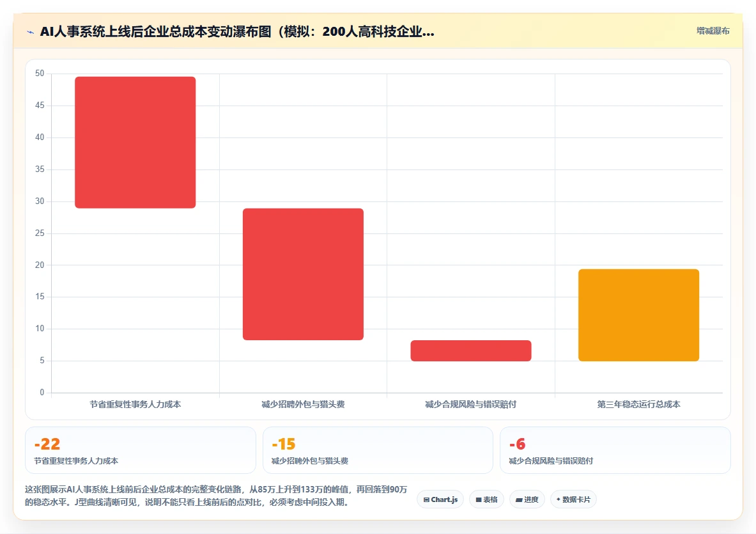This screenshot has width=756, height=534.
Task: Click the x-axis label 节省重复性事务人力成本
Action: (x=135, y=404)
